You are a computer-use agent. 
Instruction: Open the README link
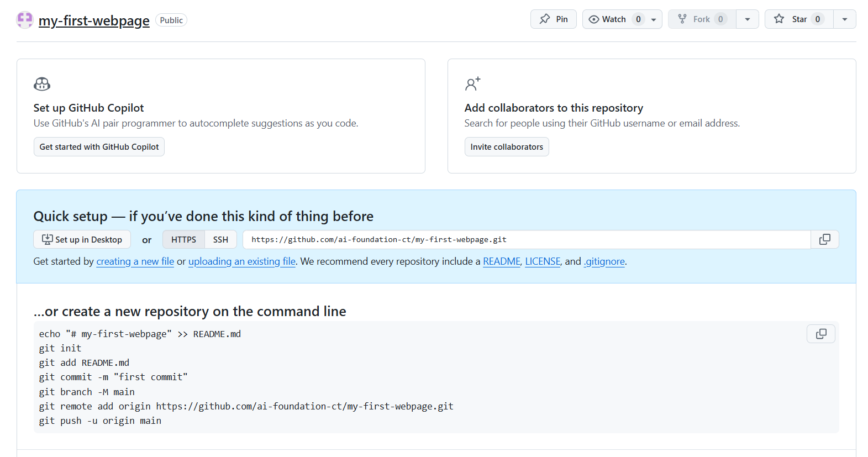click(x=502, y=261)
